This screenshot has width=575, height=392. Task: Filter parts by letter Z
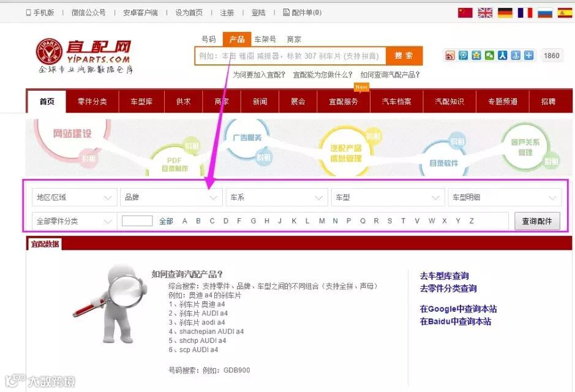tap(472, 221)
